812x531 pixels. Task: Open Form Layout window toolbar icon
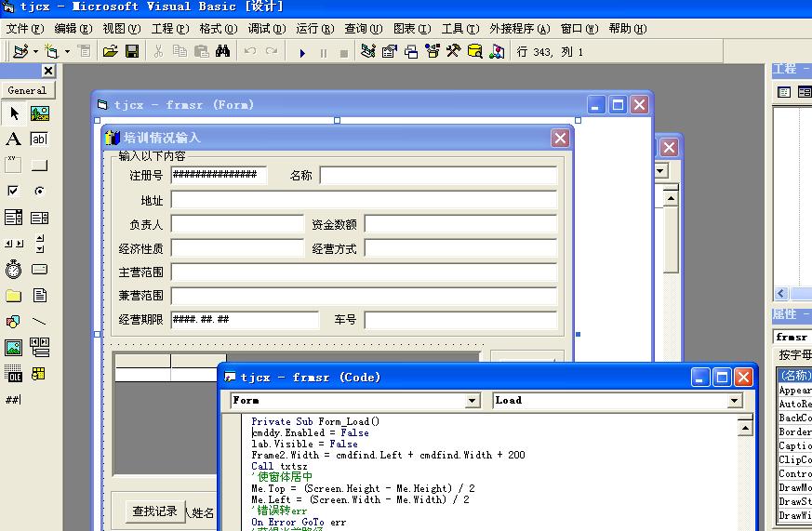point(411,51)
